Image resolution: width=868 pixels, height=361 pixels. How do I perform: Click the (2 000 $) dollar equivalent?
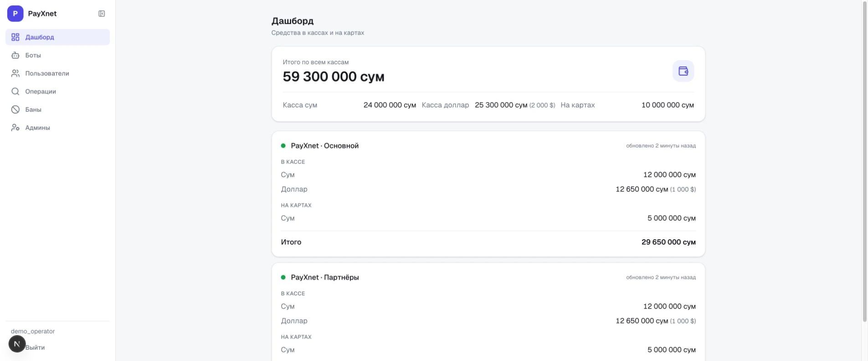tap(542, 105)
